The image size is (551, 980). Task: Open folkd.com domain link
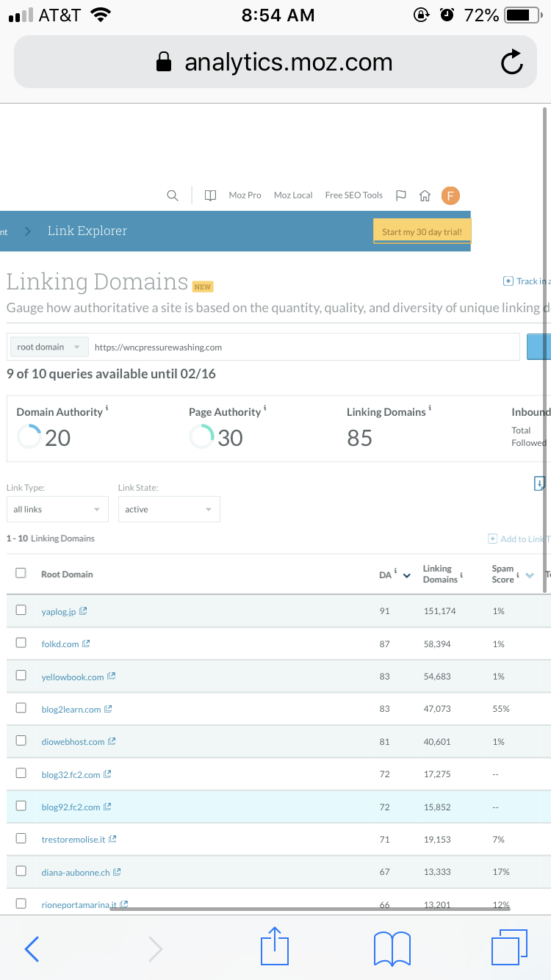[x=60, y=644]
